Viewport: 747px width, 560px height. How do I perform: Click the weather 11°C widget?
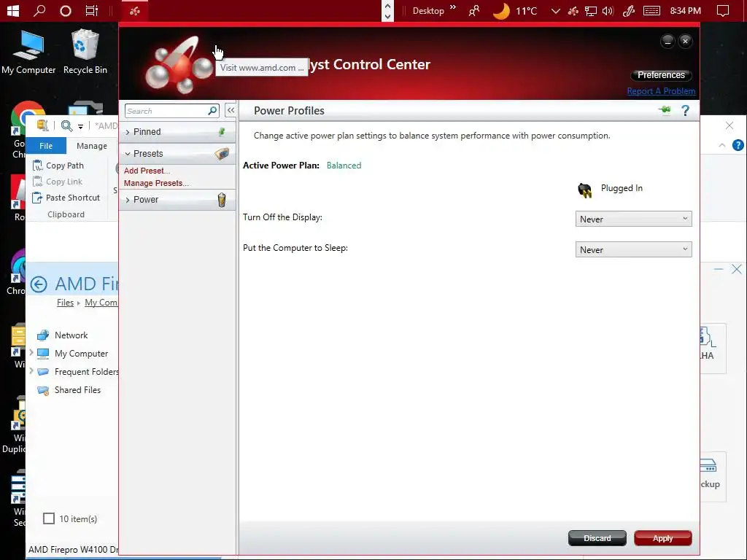tap(515, 10)
